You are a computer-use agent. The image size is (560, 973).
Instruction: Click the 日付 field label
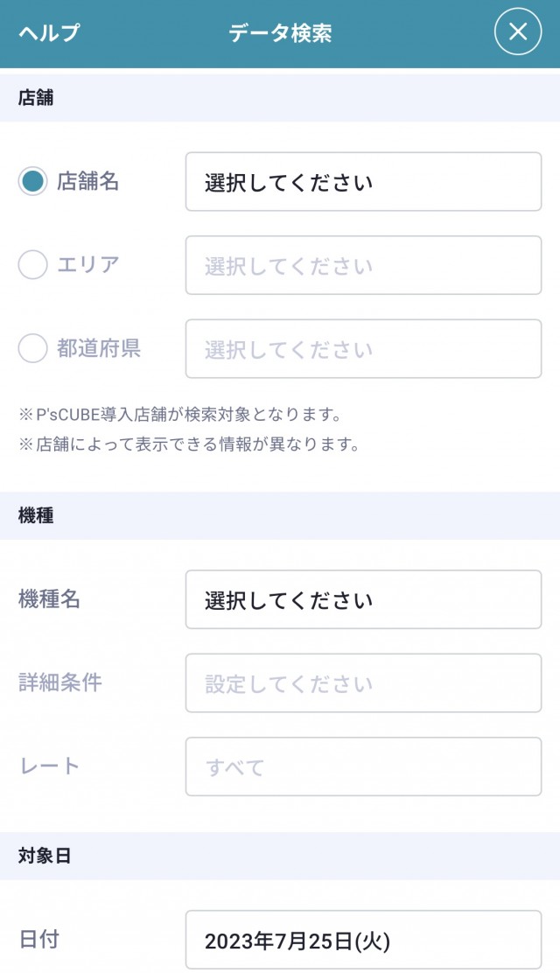pyautogui.click(x=39, y=940)
